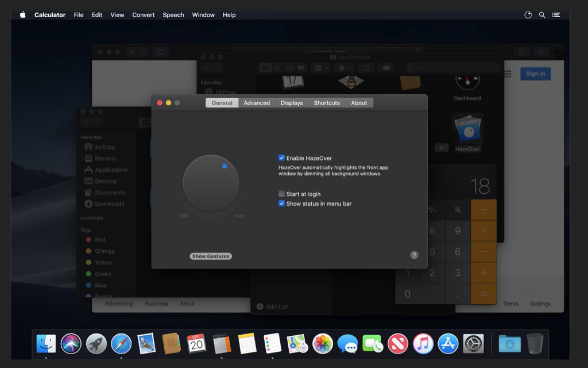Viewport: 588px width, 368px height.
Task: Open the Convert menu
Action: (x=143, y=15)
